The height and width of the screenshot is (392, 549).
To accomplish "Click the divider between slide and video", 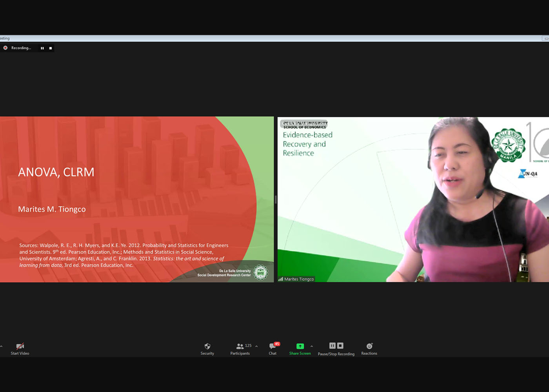I will [x=276, y=200].
